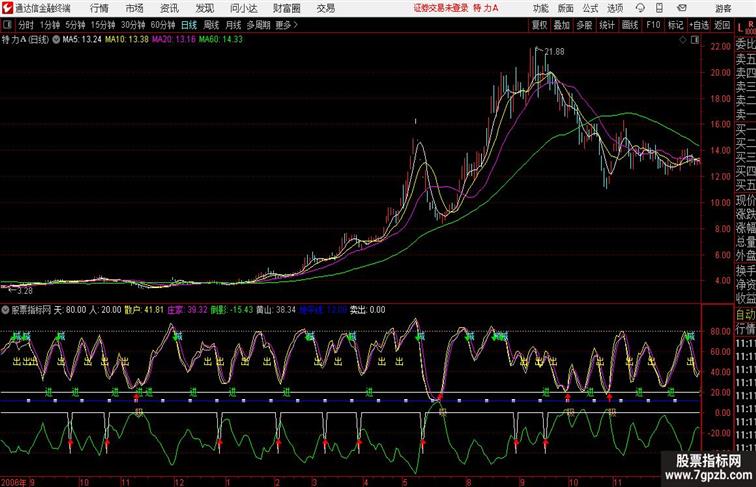Click the 卖出: 0.00 indicator value
The height and width of the screenshot is (487, 756).
pos(367,310)
